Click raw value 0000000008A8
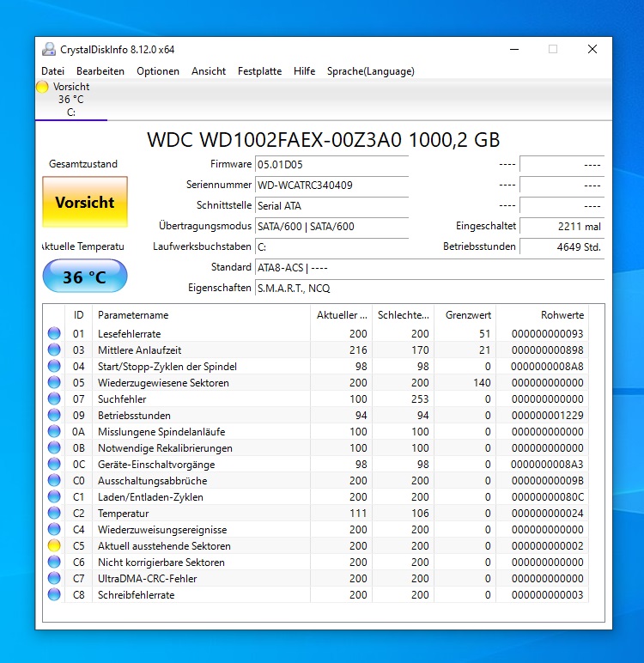Viewport: 644px width, 663px height. 547,367
